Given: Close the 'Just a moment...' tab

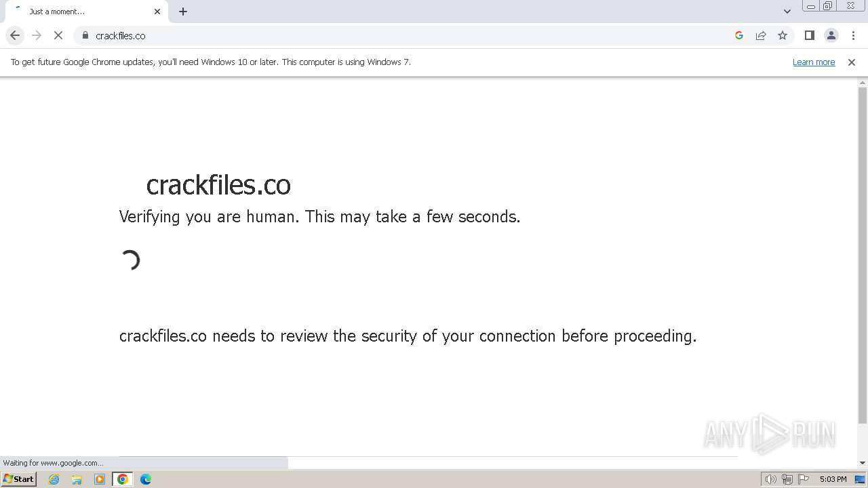Looking at the screenshot, I should 157,12.
